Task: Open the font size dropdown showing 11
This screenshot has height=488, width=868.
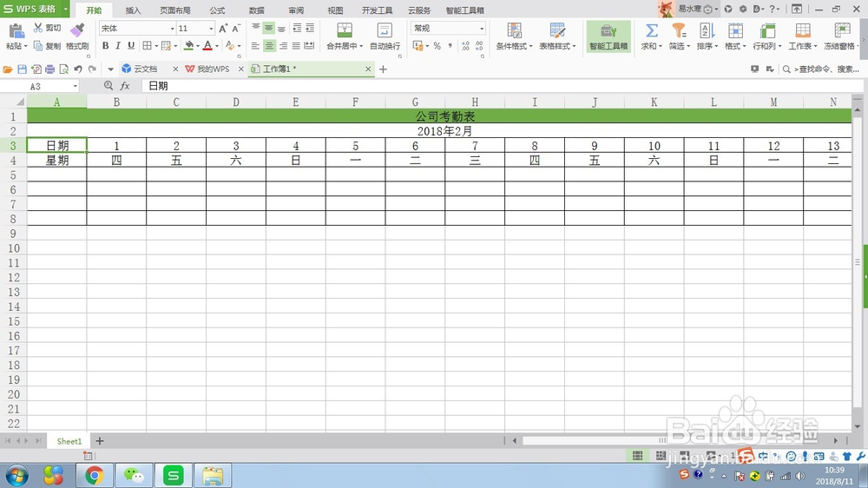Action: (211, 29)
